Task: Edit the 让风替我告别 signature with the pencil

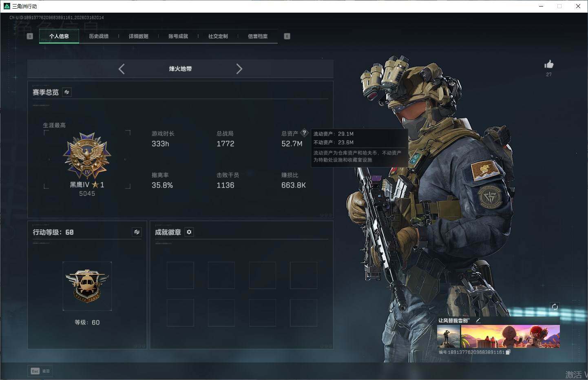Action: click(478, 321)
